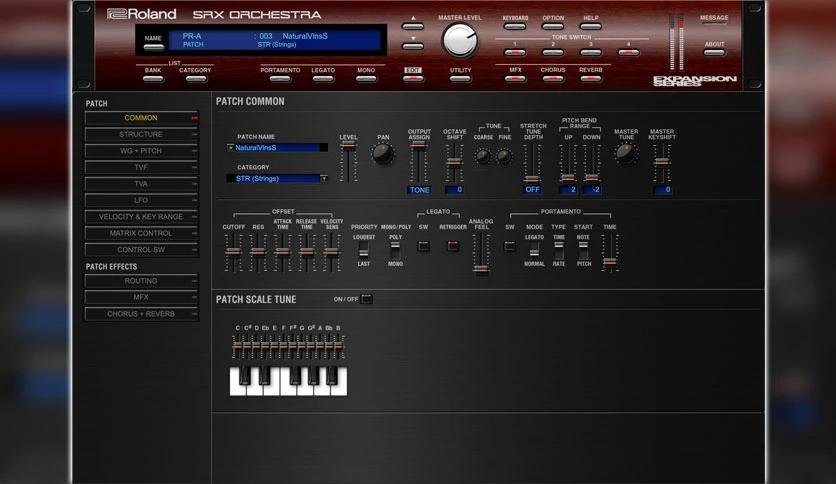Open the CATEGORY list button
This screenshot has width=836, height=484.
(195, 78)
